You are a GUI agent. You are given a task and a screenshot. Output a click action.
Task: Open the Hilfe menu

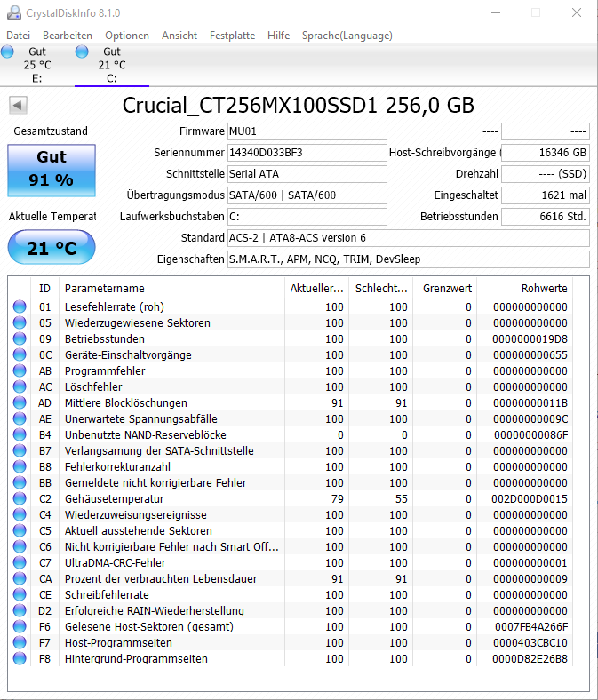click(x=279, y=36)
